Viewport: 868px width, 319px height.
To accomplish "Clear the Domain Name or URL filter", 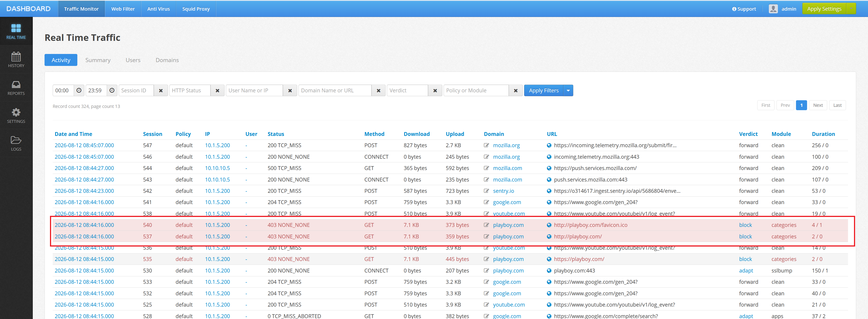I will (x=378, y=91).
